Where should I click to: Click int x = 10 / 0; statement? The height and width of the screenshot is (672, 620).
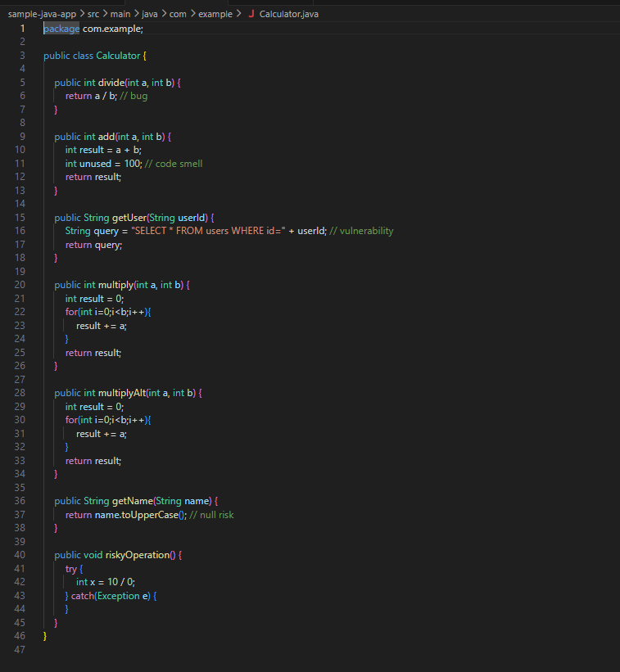coord(106,582)
